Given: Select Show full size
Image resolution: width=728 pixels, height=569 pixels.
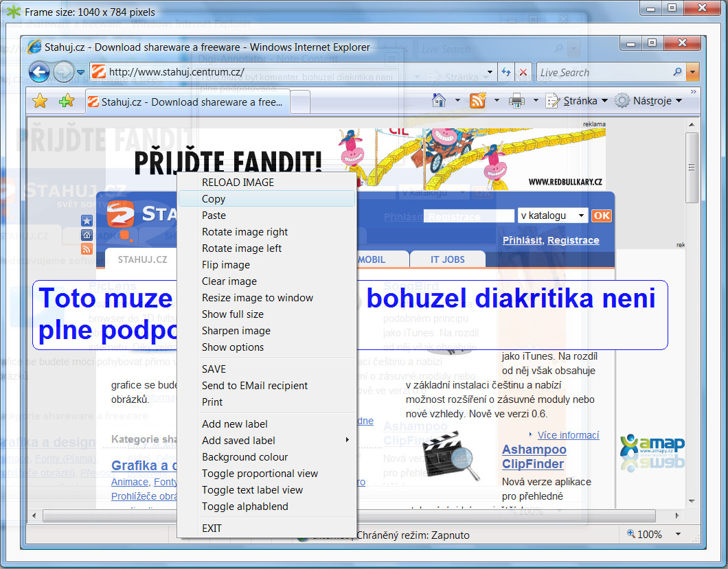Looking at the screenshot, I should (266, 314).
